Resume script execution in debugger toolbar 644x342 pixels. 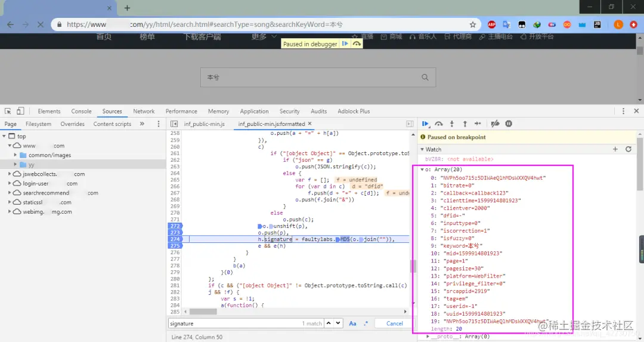[426, 124]
